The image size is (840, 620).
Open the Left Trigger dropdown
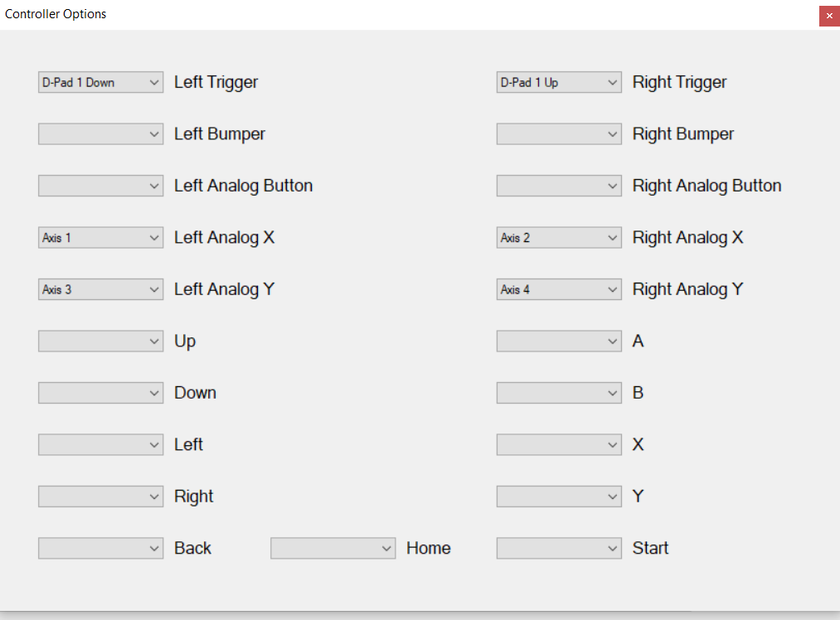point(100,82)
